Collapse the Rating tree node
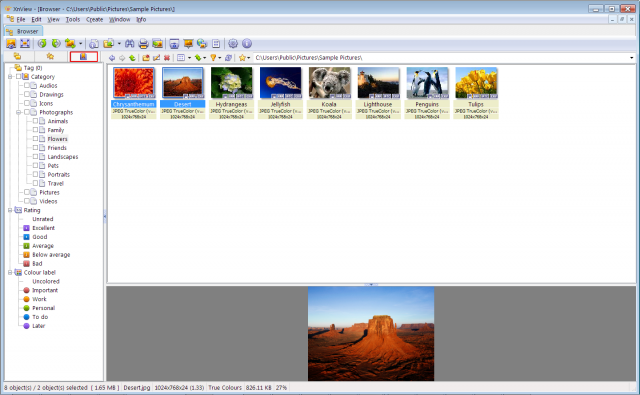Viewport: 640px width, 395px height. pos(10,210)
